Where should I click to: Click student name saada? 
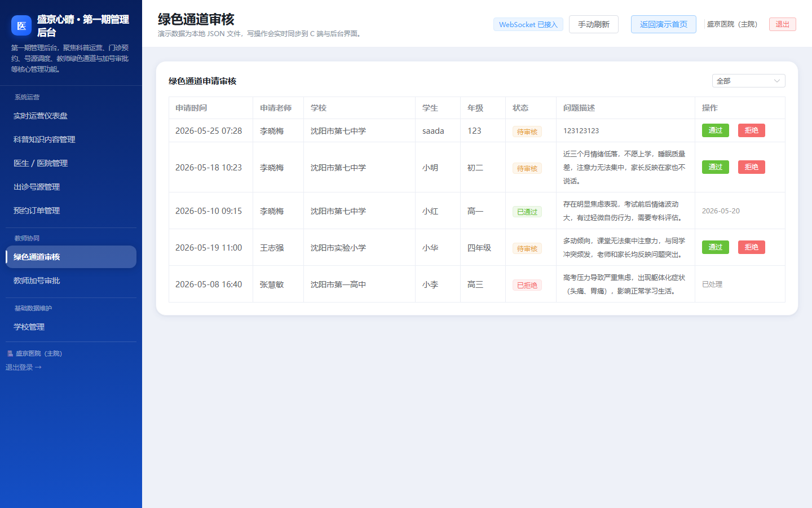click(x=433, y=131)
